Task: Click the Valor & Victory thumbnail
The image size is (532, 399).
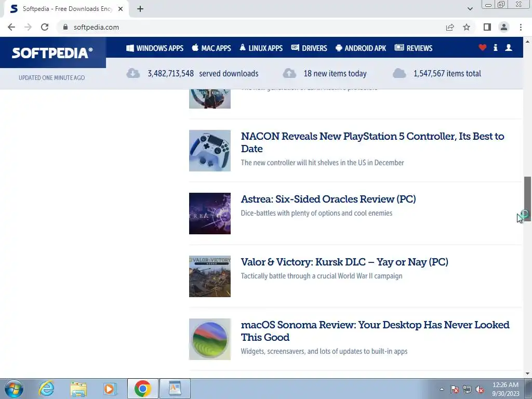Action: 210,276
